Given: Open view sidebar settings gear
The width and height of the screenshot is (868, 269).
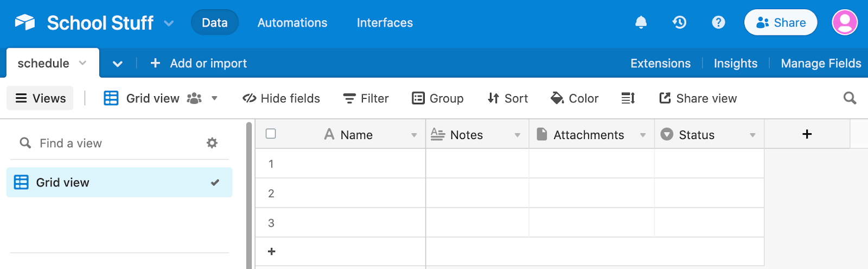Looking at the screenshot, I should [x=212, y=143].
